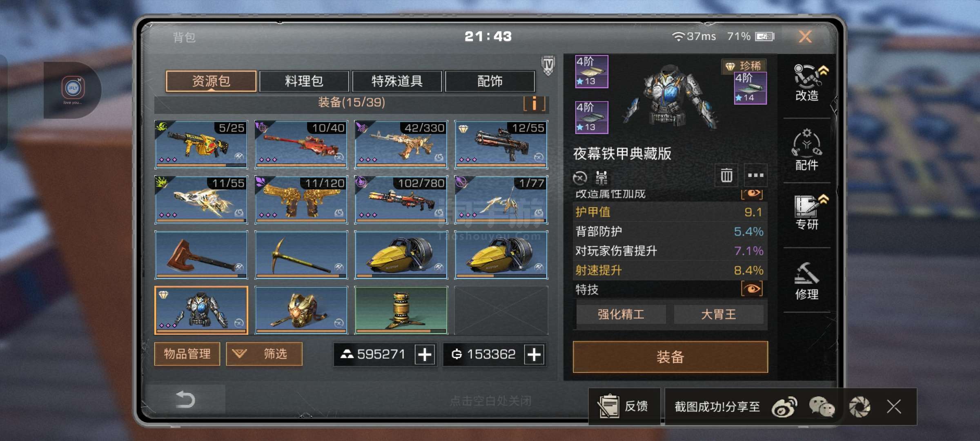Open the 配件 attachments icon

pyautogui.click(x=807, y=149)
